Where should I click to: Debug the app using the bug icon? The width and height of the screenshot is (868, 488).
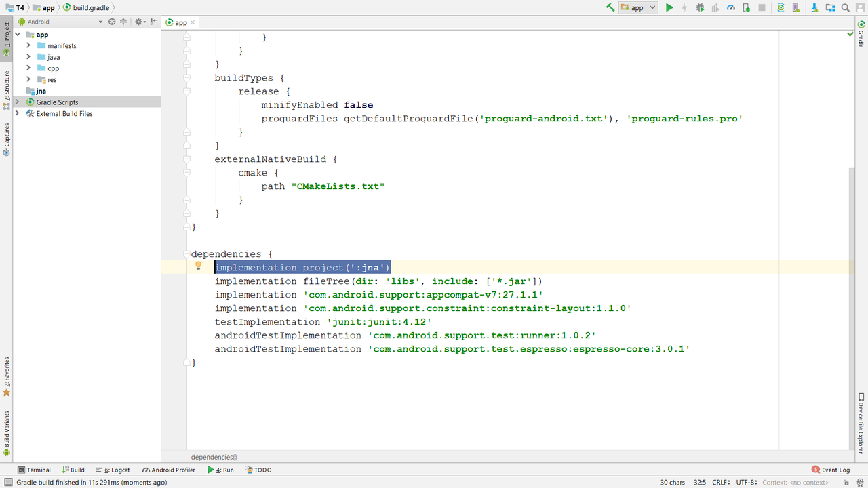(x=699, y=7)
